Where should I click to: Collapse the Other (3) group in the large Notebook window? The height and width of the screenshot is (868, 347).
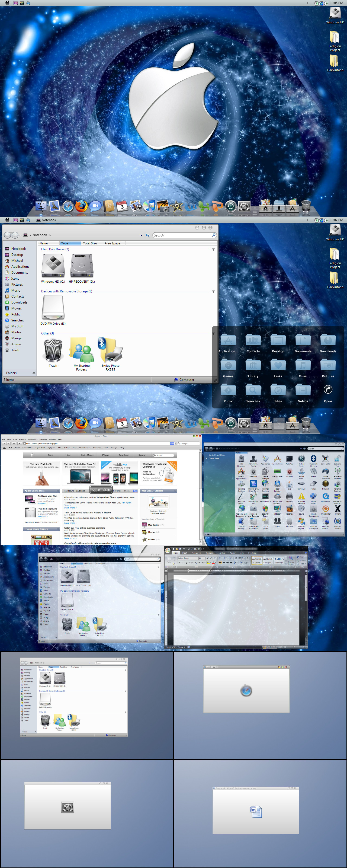(213, 334)
